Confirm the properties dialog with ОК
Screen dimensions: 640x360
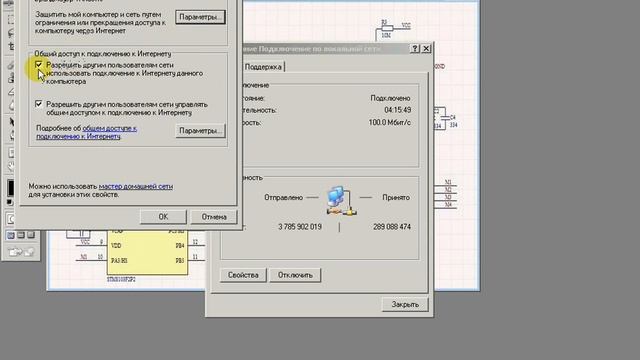pos(163,217)
